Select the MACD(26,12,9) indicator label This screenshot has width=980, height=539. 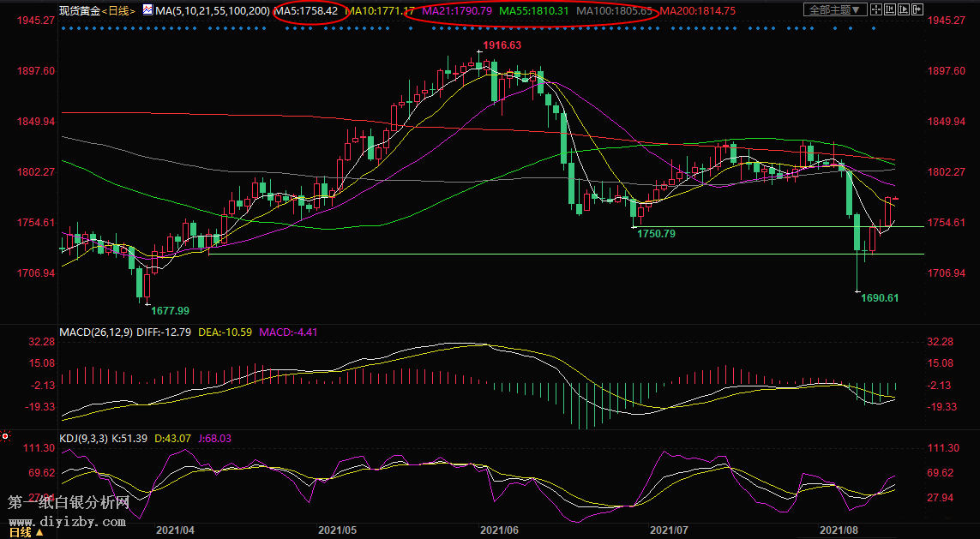95,332
